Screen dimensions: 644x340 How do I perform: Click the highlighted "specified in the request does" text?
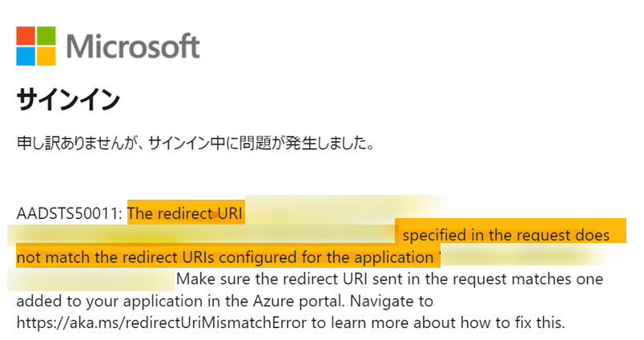coord(505,235)
